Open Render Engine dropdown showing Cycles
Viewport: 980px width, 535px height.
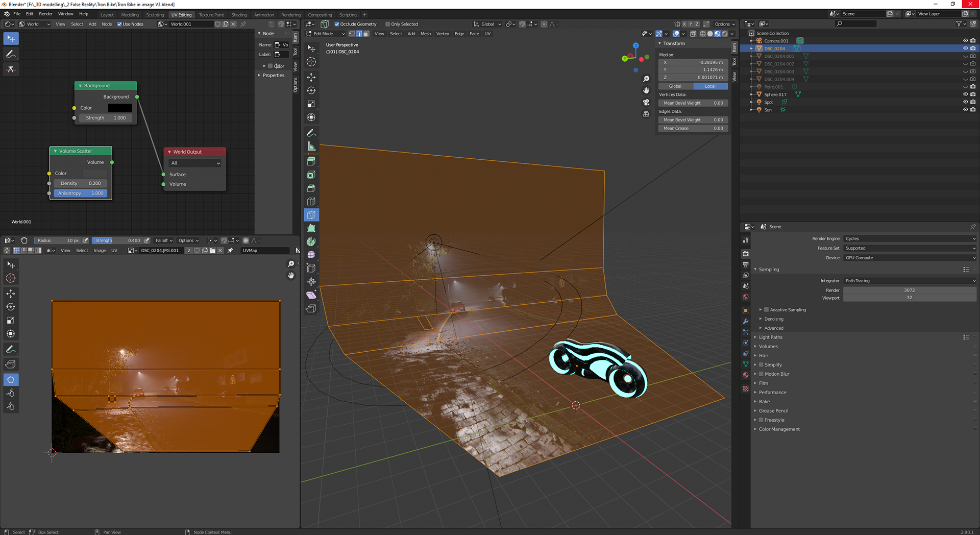(910, 238)
